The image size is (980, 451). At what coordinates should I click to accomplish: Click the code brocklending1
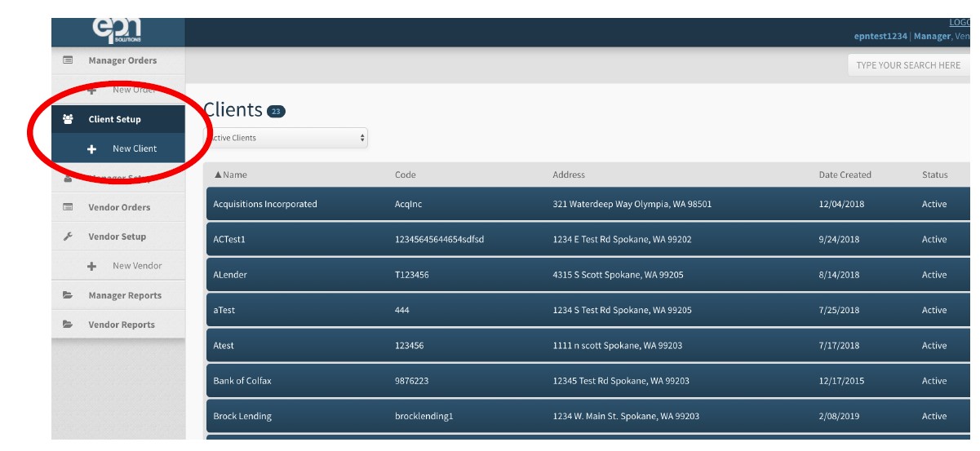(x=423, y=416)
